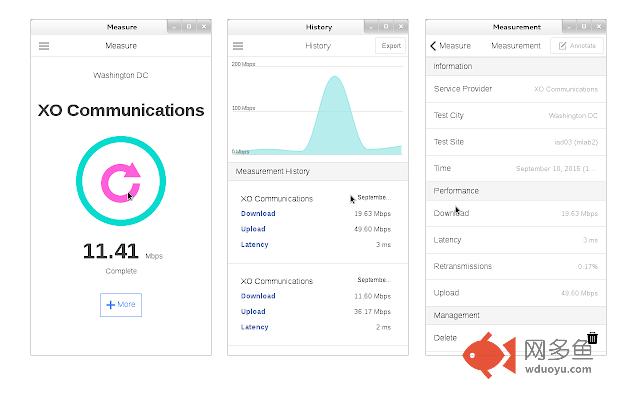Open hamburger menu in History window
Image resolution: width=640 pixels, height=400 pixels.
point(238,46)
